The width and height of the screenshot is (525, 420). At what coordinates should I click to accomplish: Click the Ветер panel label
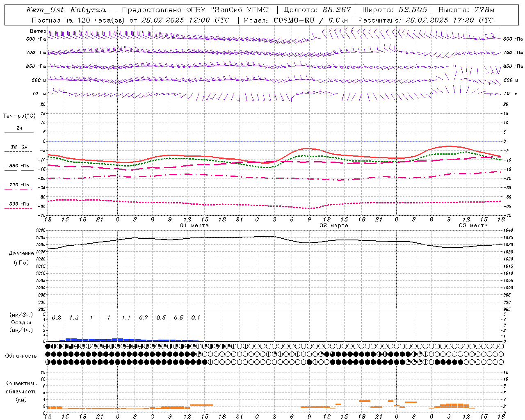click(x=38, y=31)
